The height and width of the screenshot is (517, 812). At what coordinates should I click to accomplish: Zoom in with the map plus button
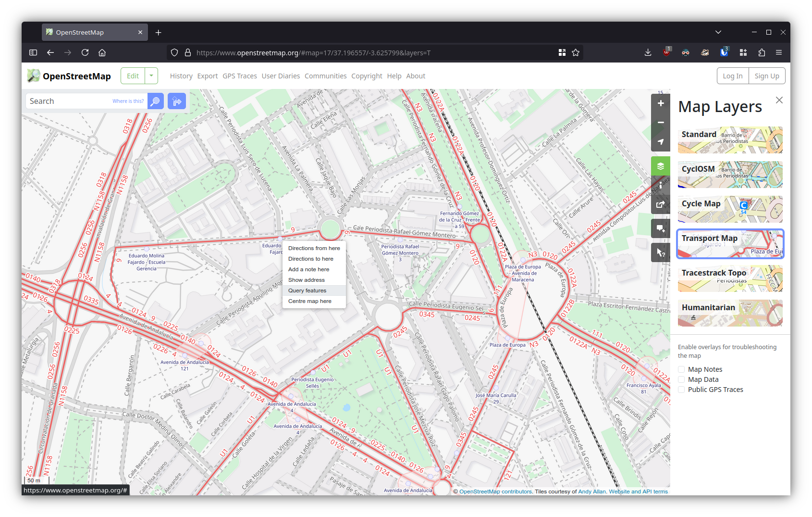661,103
